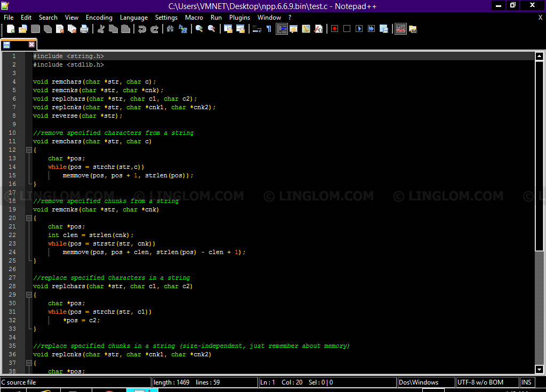Close the document tab with its X
The height and width of the screenshot is (392, 546).
pos(31,45)
